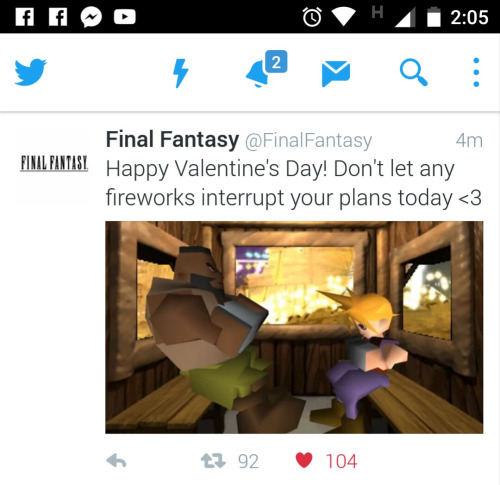Screen dimensions: 500x485
Task: Open the Final Fantasy display name
Action: coord(172,139)
